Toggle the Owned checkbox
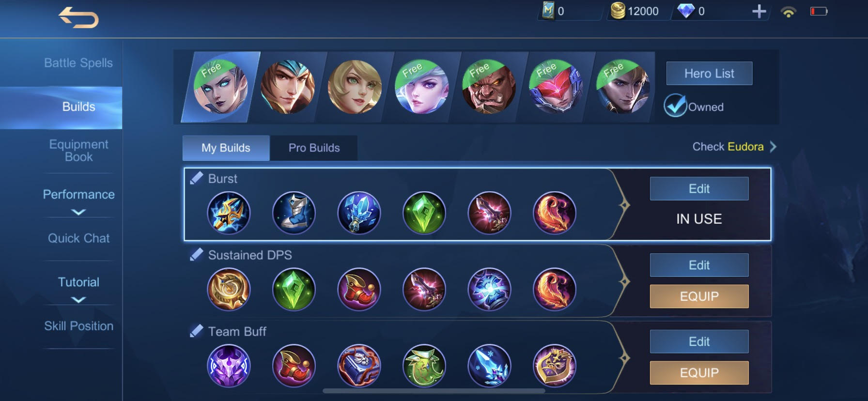This screenshot has width=868, height=401. [675, 106]
